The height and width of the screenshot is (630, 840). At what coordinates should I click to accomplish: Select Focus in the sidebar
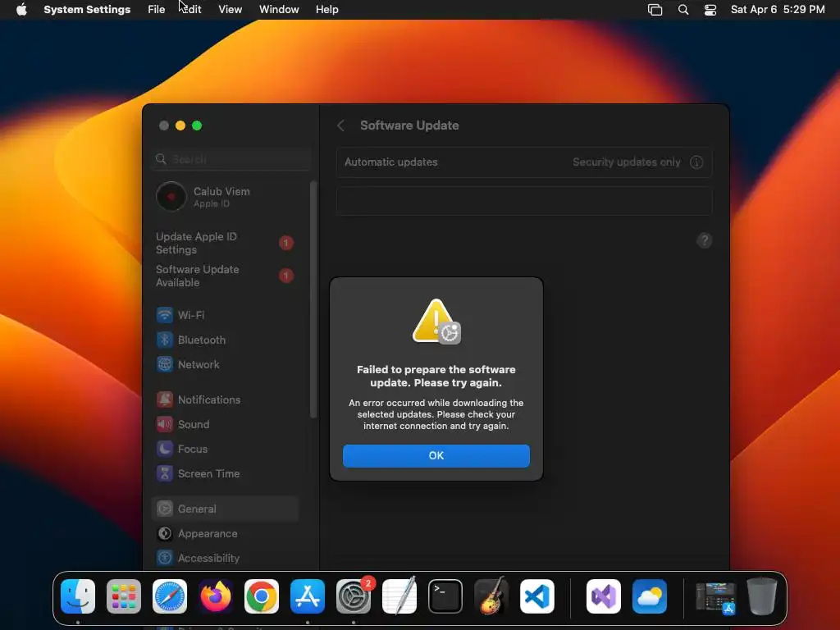pyautogui.click(x=225, y=449)
